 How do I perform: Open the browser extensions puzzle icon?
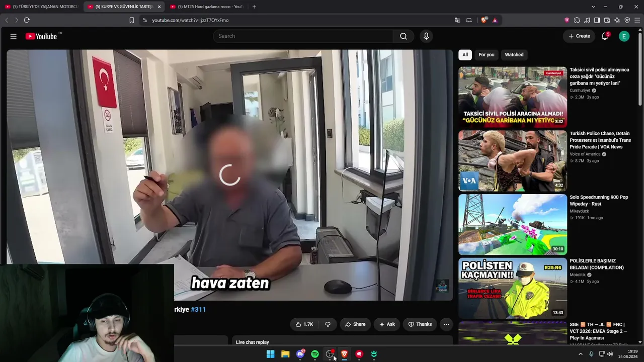coord(577,20)
